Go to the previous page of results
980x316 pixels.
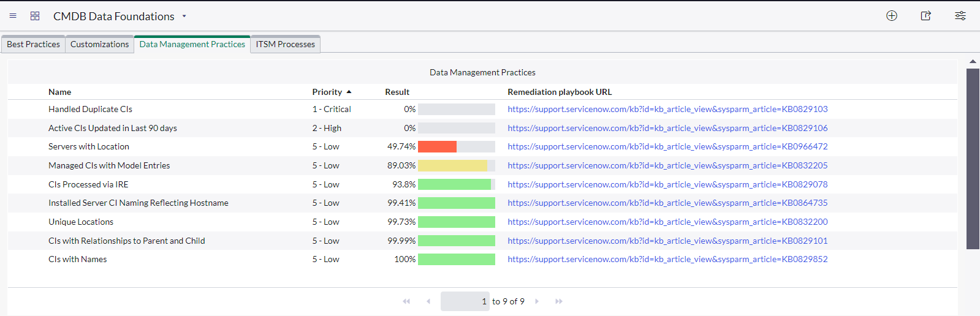tap(428, 301)
